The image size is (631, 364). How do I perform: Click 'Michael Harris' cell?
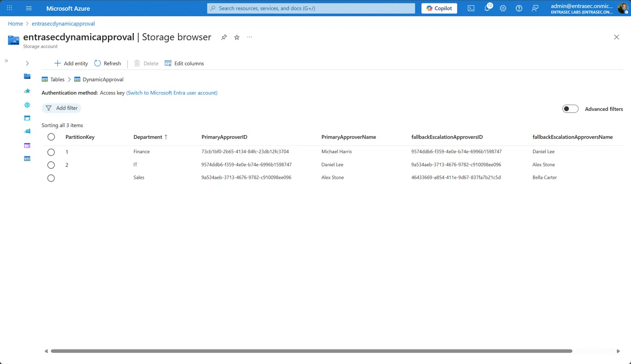(337, 152)
